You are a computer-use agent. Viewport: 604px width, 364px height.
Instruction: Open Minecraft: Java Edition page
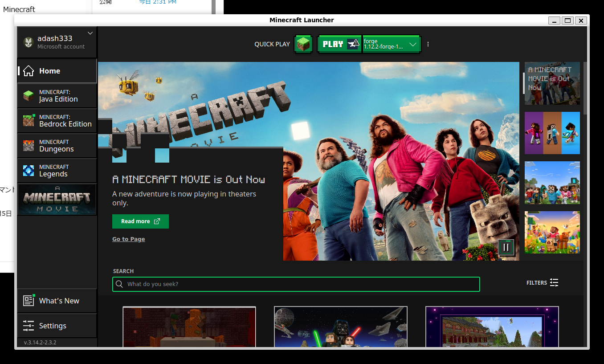57,96
